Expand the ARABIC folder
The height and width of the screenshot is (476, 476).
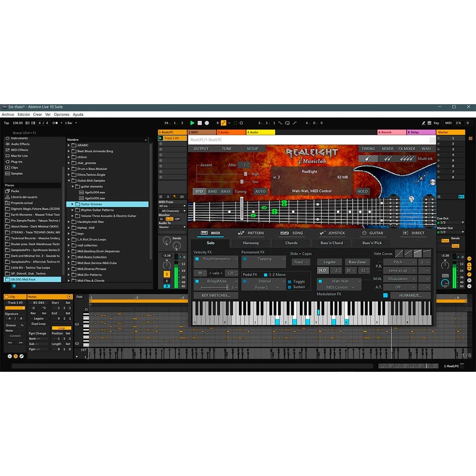point(69,145)
